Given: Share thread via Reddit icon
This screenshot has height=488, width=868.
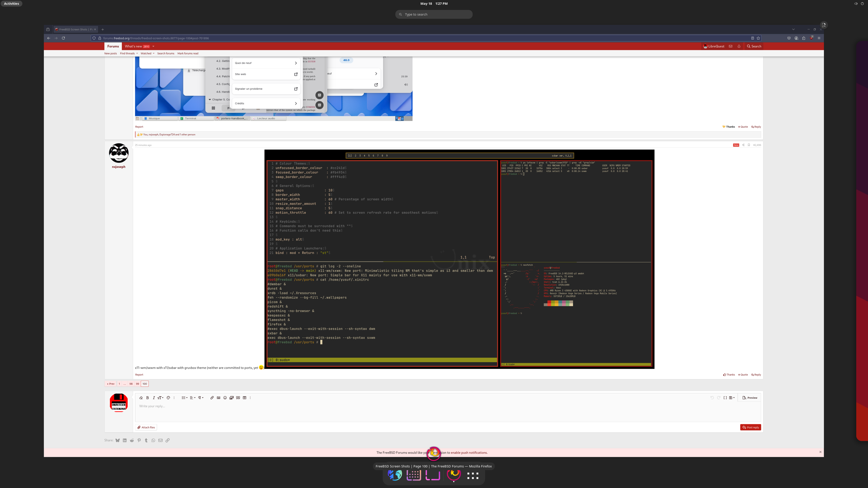Looking at the screenshot, I should 132,441.
